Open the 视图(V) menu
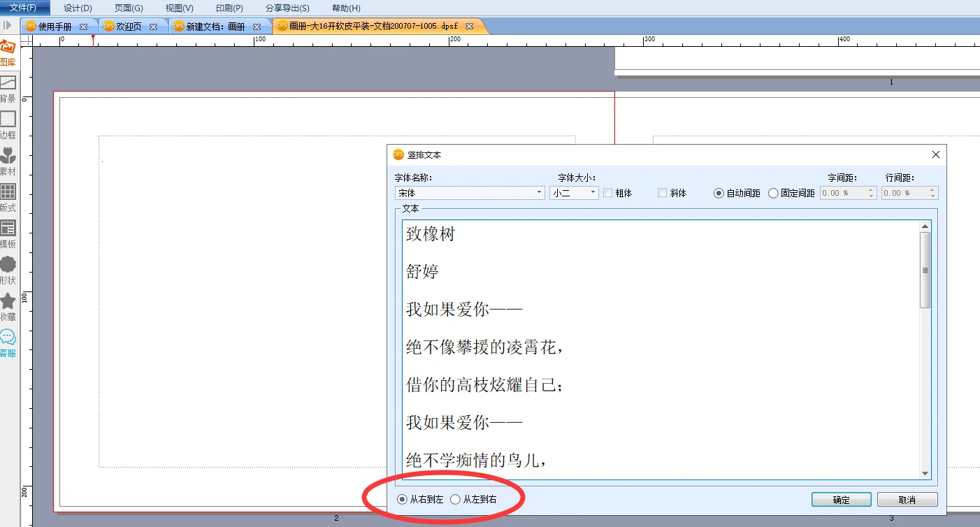 (180, 8)
